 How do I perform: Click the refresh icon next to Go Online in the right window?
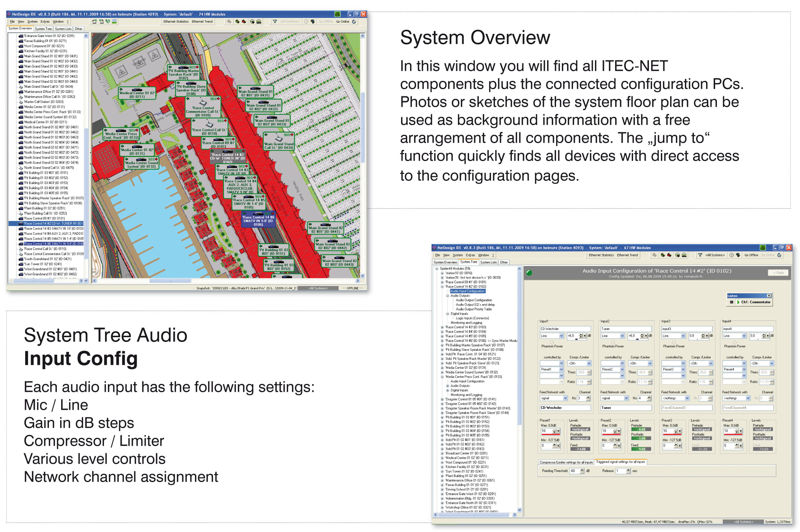pos(779,255)
